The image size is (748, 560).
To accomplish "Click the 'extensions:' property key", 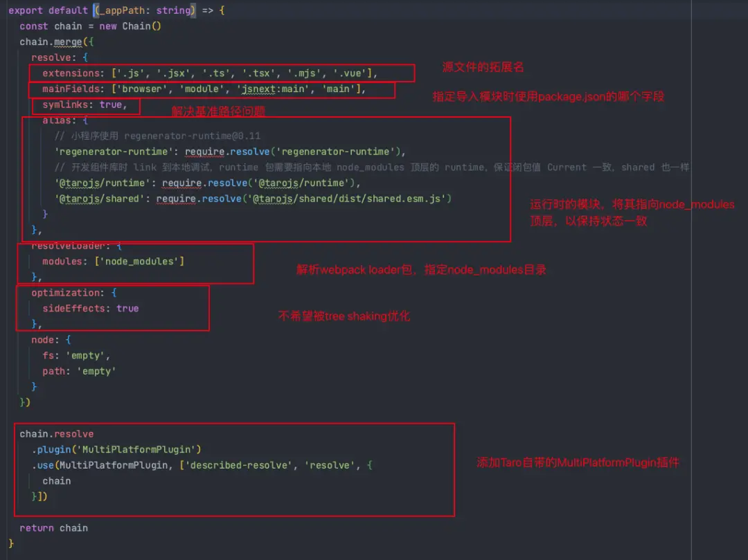I will point(73,73).
